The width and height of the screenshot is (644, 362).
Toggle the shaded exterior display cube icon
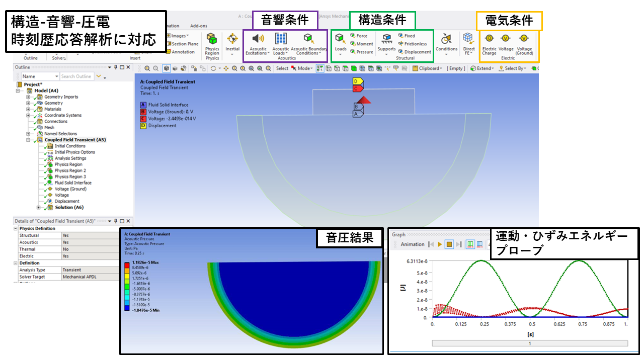coord(167,68)
